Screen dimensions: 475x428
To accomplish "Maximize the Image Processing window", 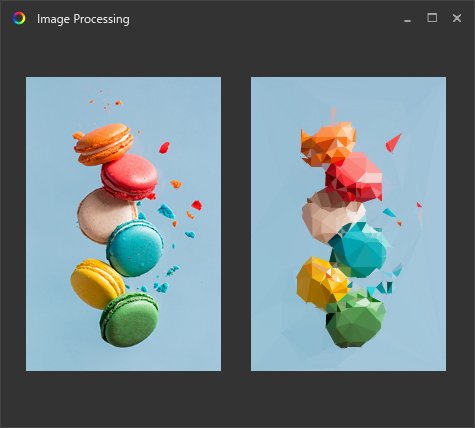I will pos(432,18).
